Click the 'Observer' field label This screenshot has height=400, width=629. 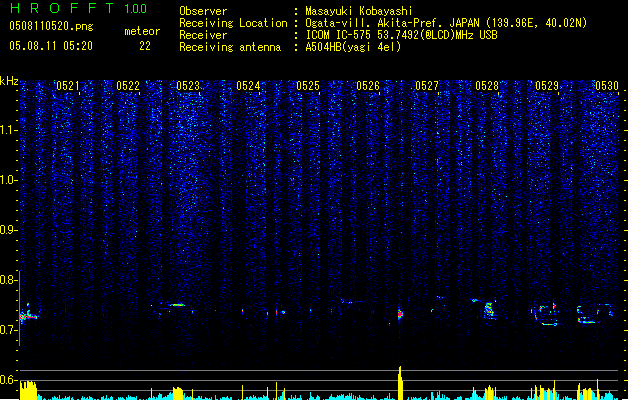pyautogui.click(x=203, y=11)
